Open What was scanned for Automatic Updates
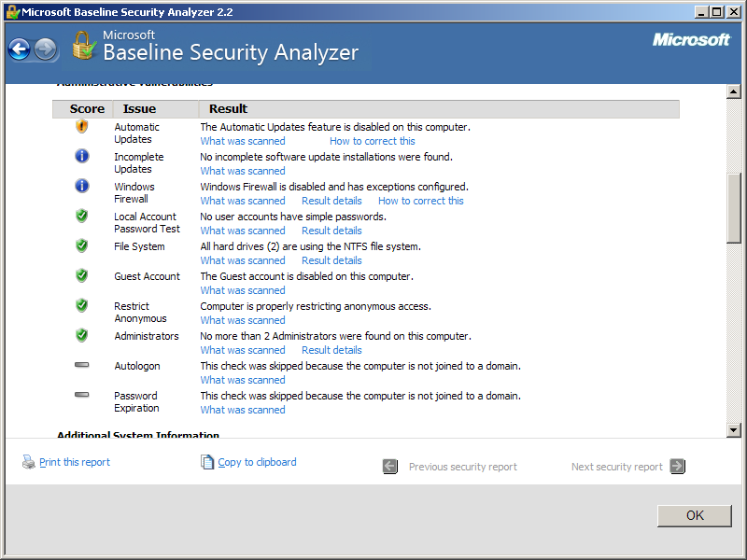The width and height of the screenshot is (747, 560). (x=243, y=141)
